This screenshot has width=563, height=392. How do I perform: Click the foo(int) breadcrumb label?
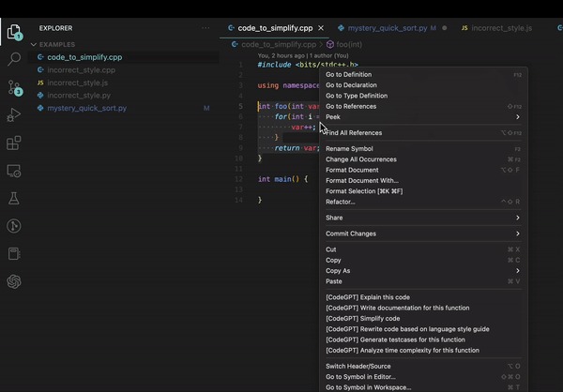(349, 44)
